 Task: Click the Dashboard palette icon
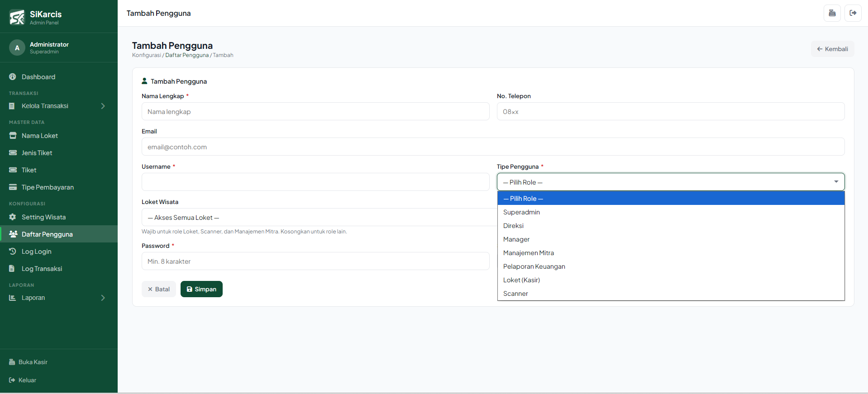[13, 77]
